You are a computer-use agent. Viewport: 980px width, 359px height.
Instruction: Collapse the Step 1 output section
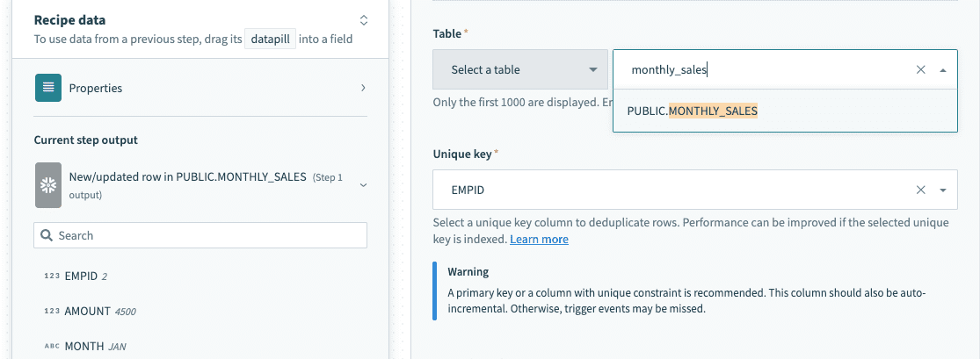coord(363,184)
